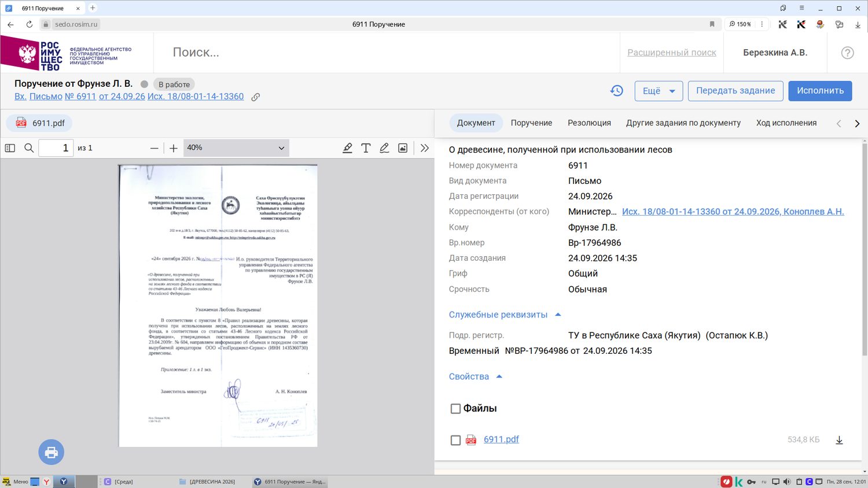Click the Исполнить button
Screen dimensions: 868x488
820,91
